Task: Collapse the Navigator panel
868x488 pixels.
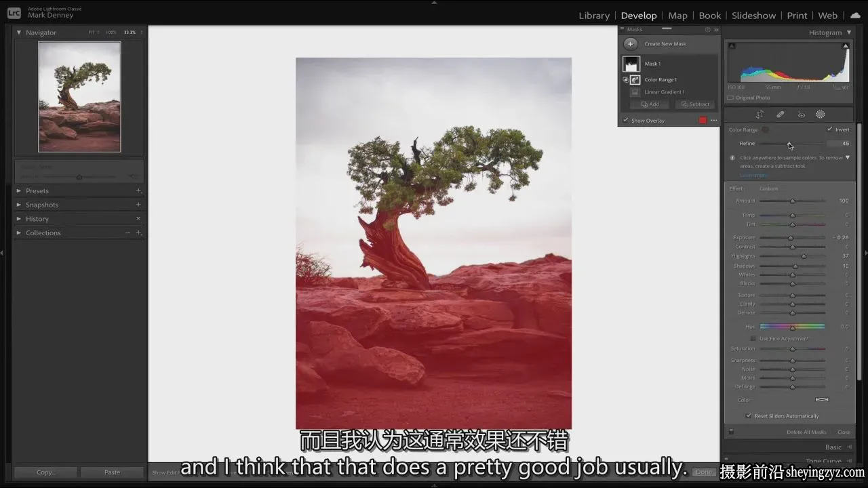Action: (19, 33)
